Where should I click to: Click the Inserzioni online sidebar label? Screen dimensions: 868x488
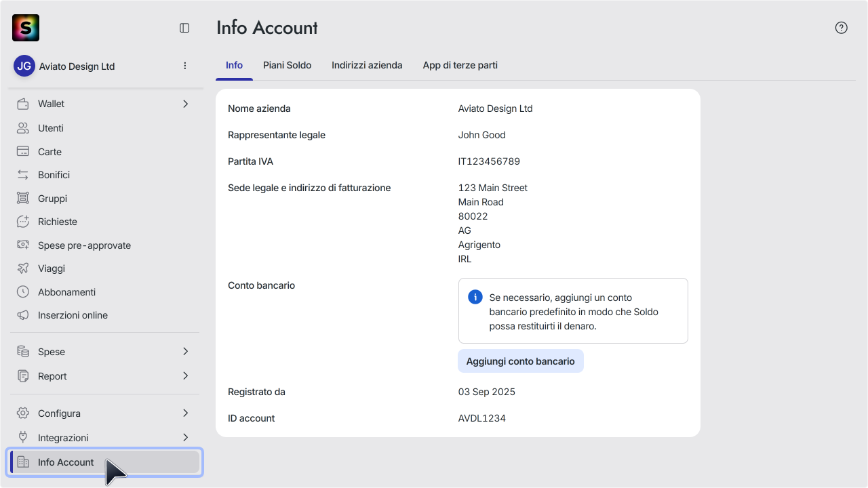coord(73,315)
